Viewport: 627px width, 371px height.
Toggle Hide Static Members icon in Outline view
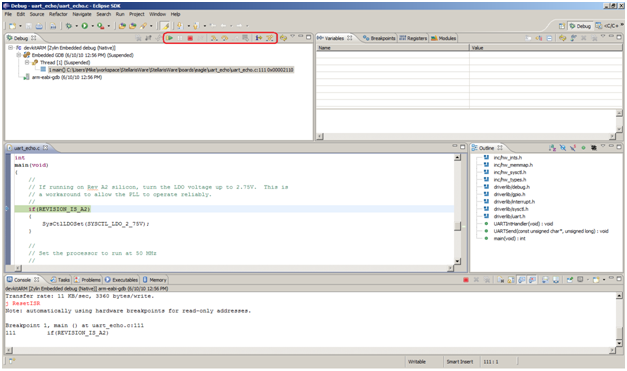573,148
